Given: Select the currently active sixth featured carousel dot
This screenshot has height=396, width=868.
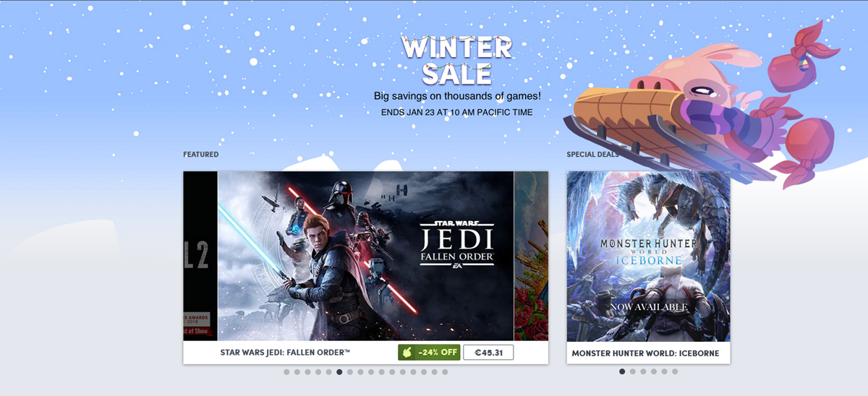Looking at the screenshot, I should pyautogui.click(x=339, y=372).
